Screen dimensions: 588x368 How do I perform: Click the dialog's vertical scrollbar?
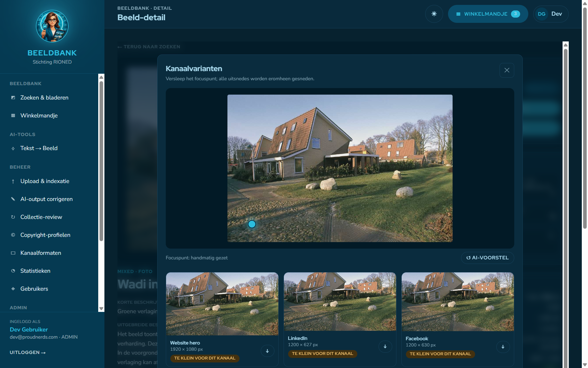(x=566, y=209)
